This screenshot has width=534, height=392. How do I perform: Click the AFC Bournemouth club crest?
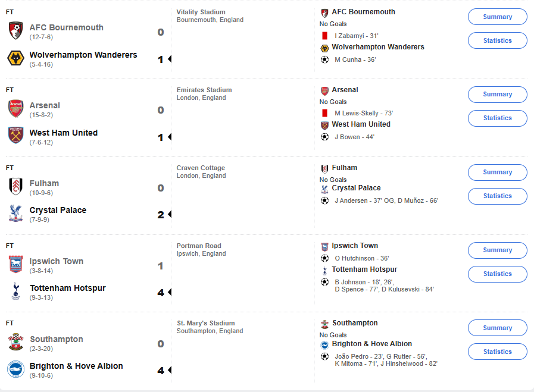point(15,30)
